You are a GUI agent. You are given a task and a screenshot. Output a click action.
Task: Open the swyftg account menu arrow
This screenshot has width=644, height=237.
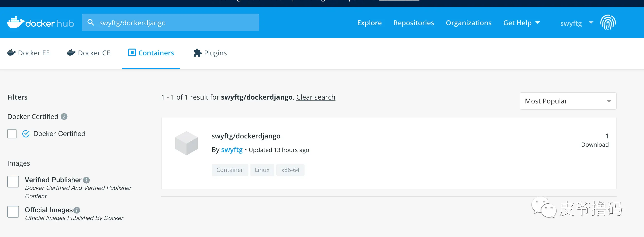point(591,23)
